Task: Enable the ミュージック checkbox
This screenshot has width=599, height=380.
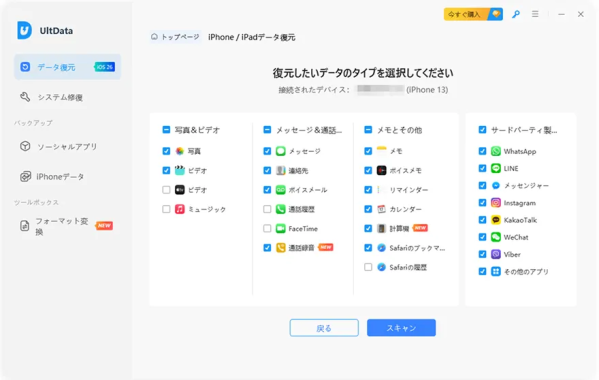Action: tap(166, 209)
